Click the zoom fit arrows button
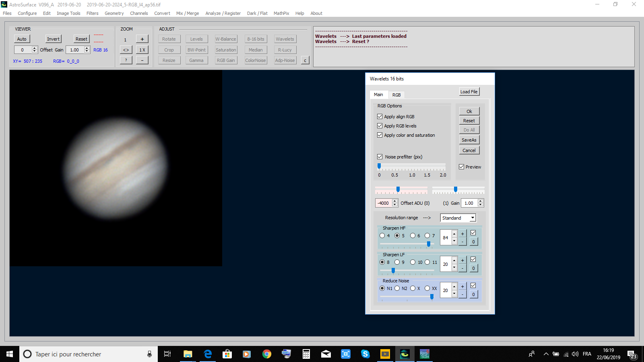 pos(126,50)
